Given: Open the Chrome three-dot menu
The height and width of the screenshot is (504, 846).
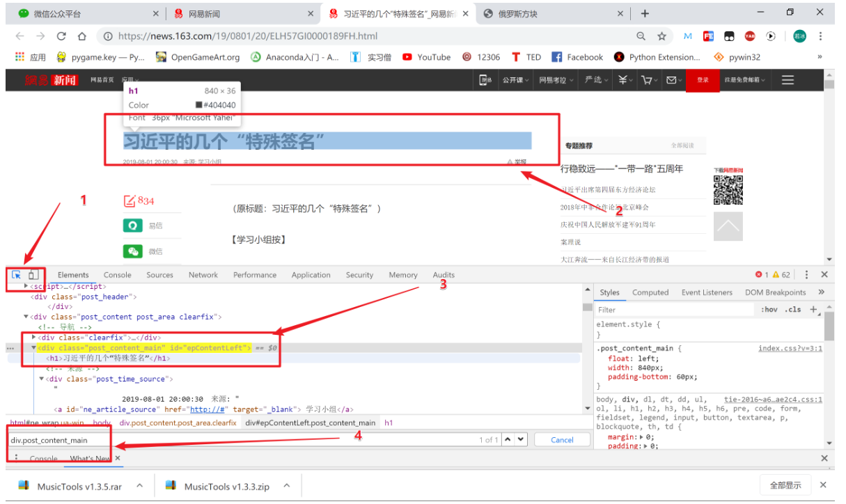Looking at the screenshot, I should pos(821,36).
